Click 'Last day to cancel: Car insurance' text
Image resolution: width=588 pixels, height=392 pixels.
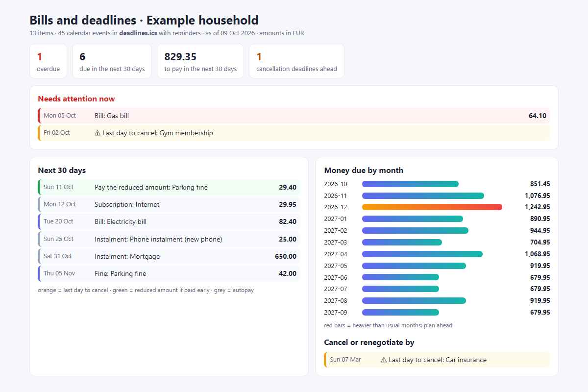(x=438, y=360)
